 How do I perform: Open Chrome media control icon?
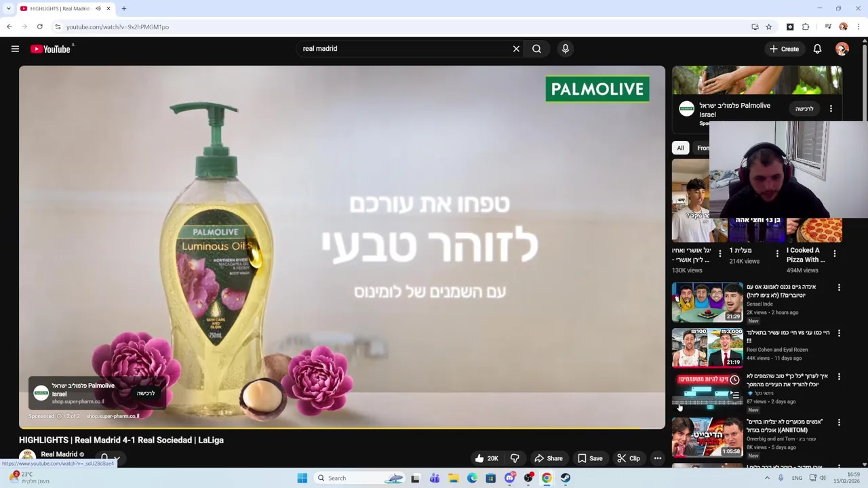click(828, 26)
